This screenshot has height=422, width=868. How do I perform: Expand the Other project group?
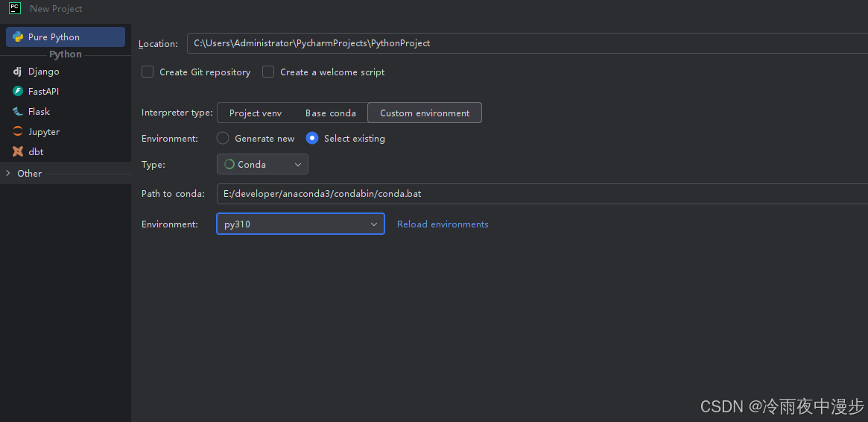(7, 173)
